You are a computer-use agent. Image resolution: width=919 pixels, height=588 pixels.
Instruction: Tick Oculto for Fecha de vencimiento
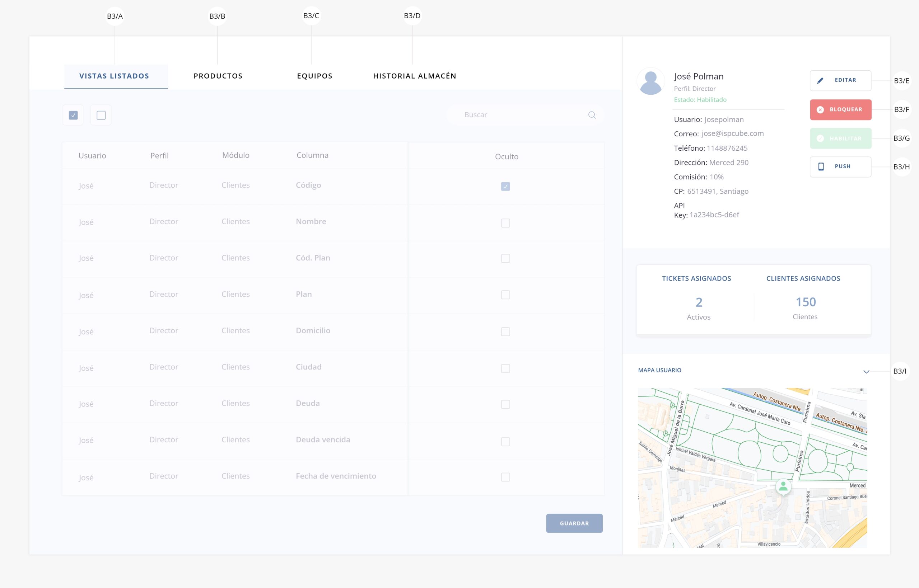click(x=505, y=477)
